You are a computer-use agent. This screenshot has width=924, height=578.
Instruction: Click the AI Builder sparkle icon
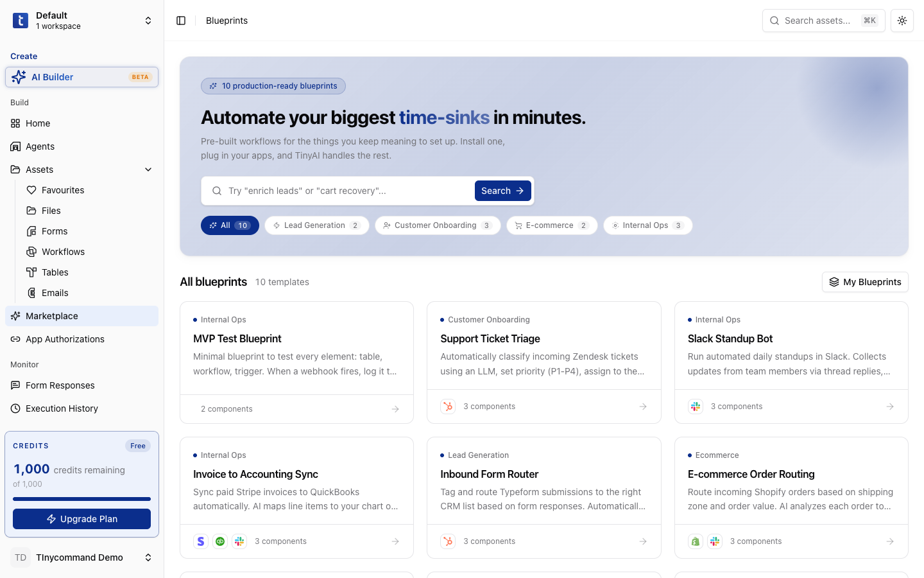19,77
